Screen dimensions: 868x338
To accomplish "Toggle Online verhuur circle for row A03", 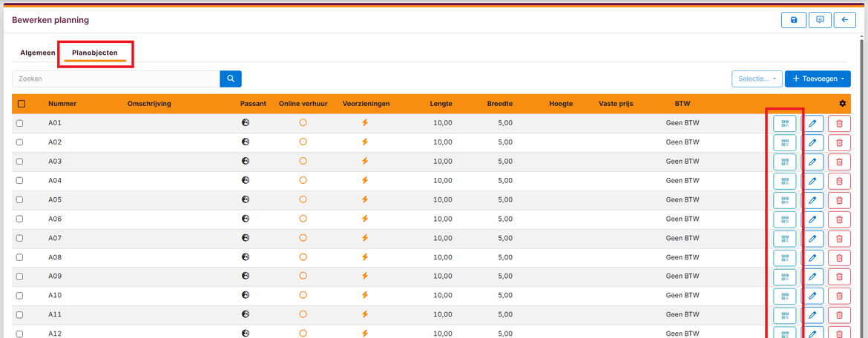I will [303, 161].
